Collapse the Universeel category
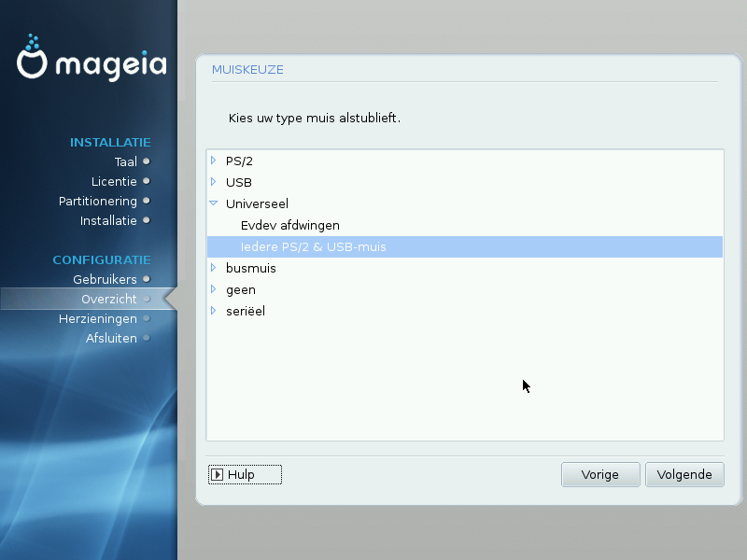 click(x=214, y=203)
